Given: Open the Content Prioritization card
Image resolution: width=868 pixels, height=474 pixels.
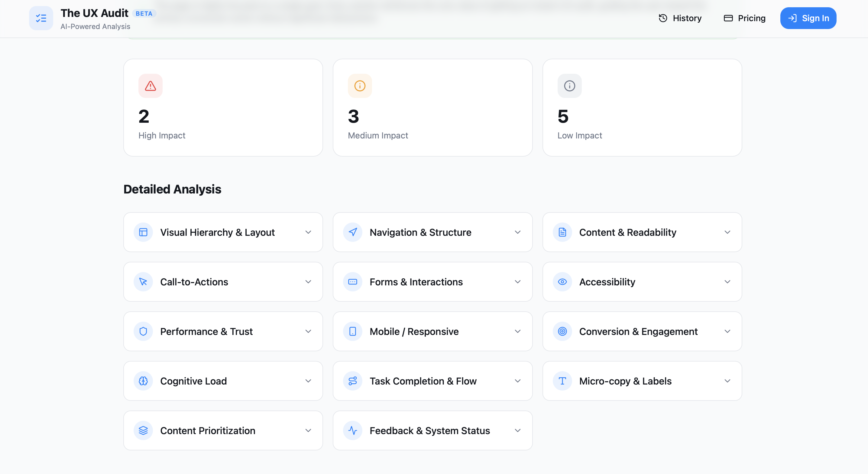Looking at the screenshot, I should (x=223, y=430).
